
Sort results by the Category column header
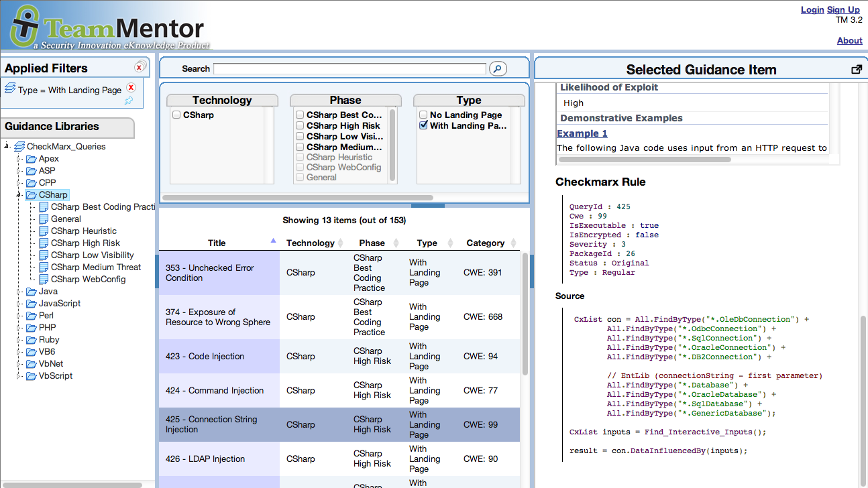pyautogui.click(x=491, y=243)
